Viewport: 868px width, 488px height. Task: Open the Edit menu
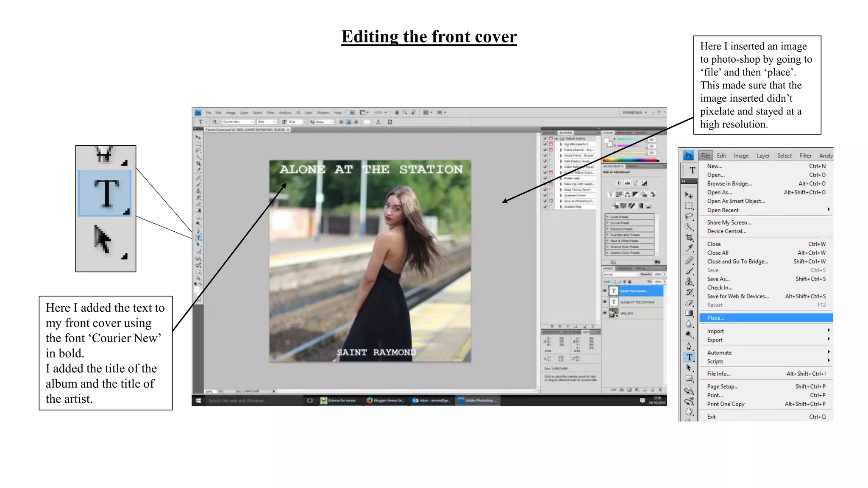(x=721, y=155)
